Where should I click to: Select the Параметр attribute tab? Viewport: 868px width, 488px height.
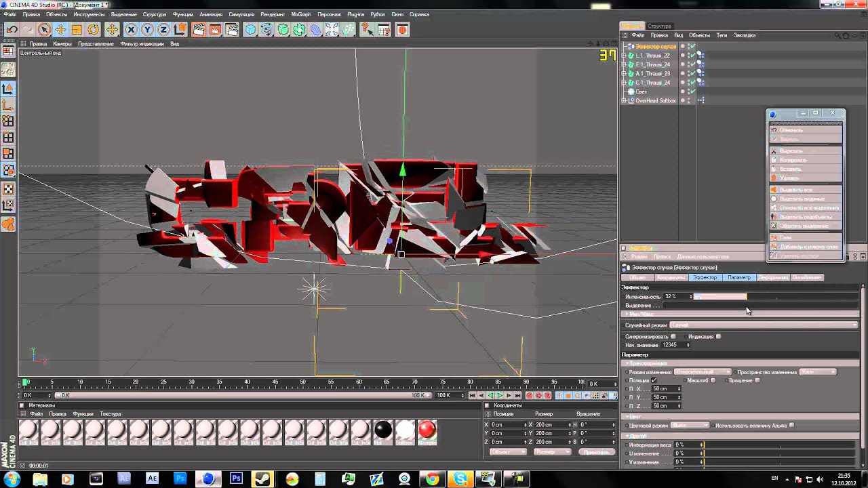[x=738, y=277]
